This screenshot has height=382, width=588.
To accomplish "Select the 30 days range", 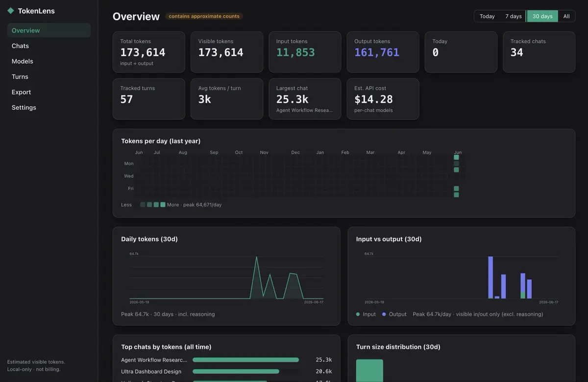I will 542,16.
